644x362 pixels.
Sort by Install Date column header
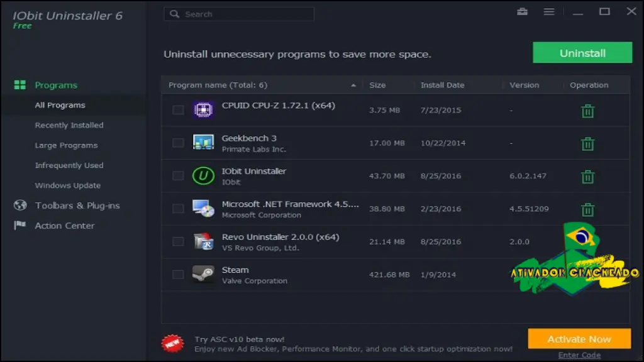[x=442, y=85]
